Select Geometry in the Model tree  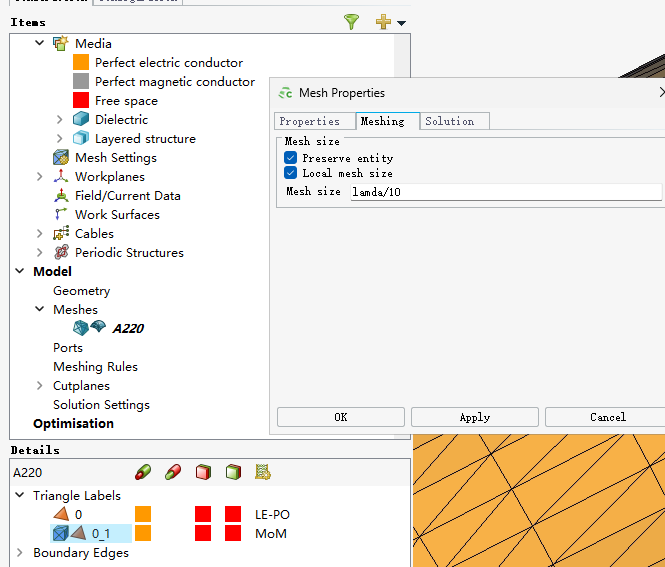[81, 290]
